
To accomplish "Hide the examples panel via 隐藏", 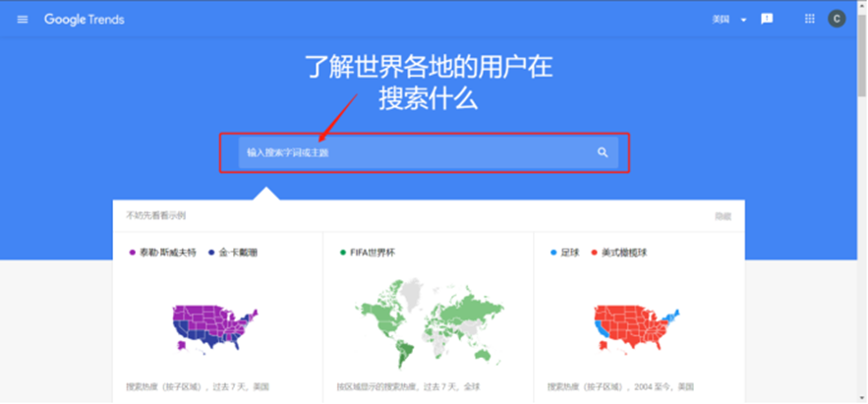I will coord(723,216).
